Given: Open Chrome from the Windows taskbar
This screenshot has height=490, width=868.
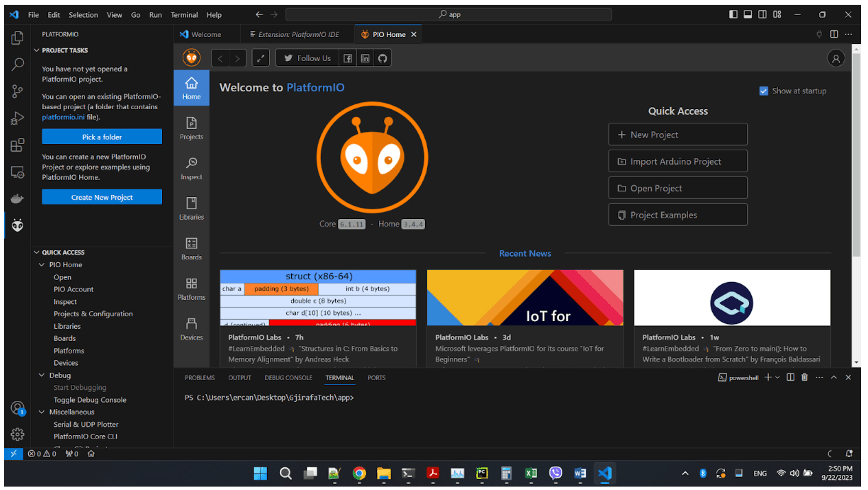Looking at the screenshot, I should (x=359, y=473).
